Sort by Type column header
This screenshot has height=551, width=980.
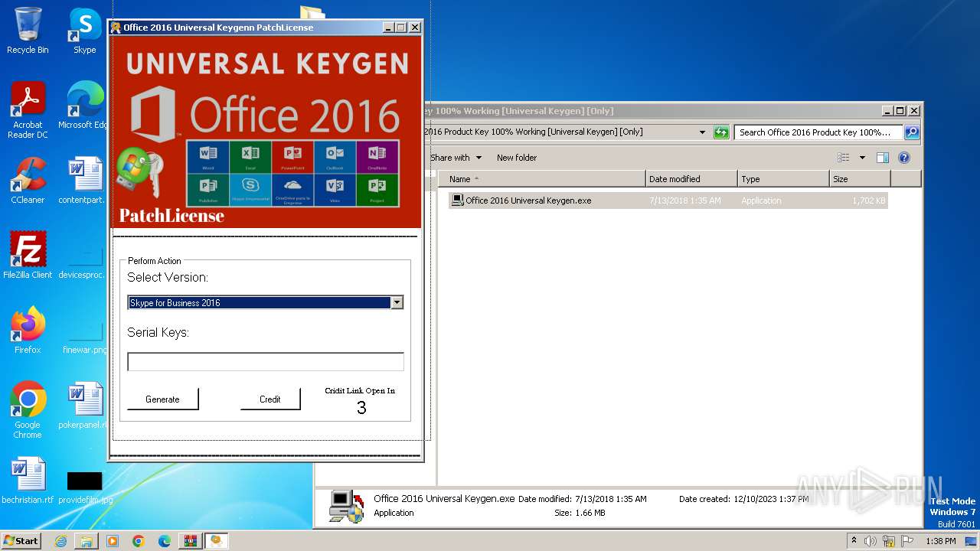(783, 179)
